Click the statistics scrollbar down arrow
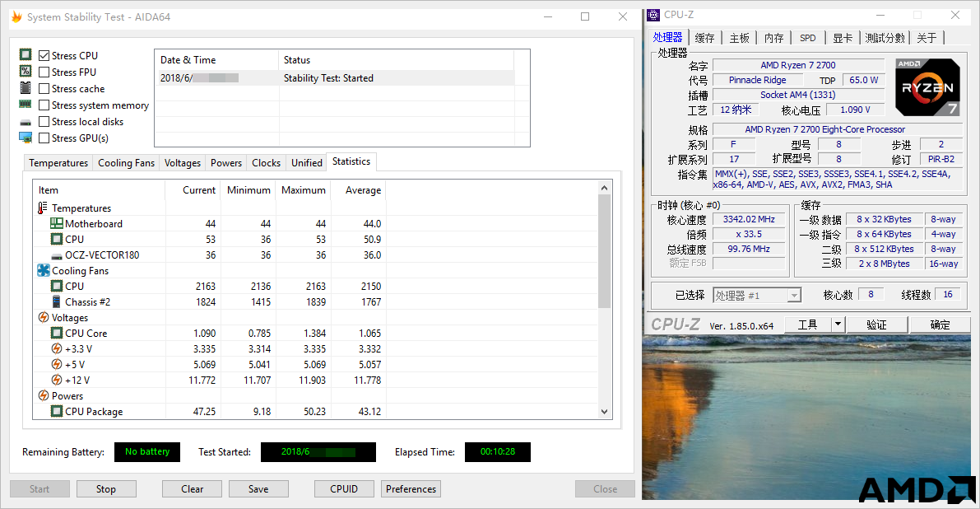 (605, 412)
